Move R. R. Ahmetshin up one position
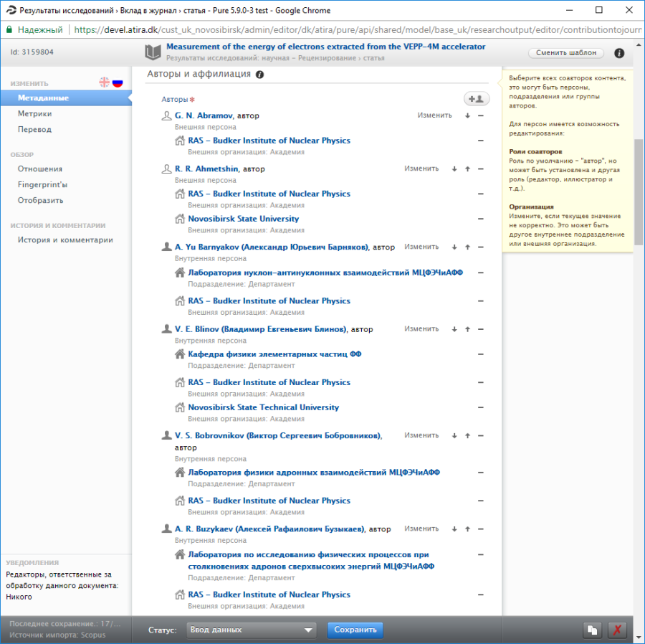Screen dimensions: 645x644 [x=468, y=169]
